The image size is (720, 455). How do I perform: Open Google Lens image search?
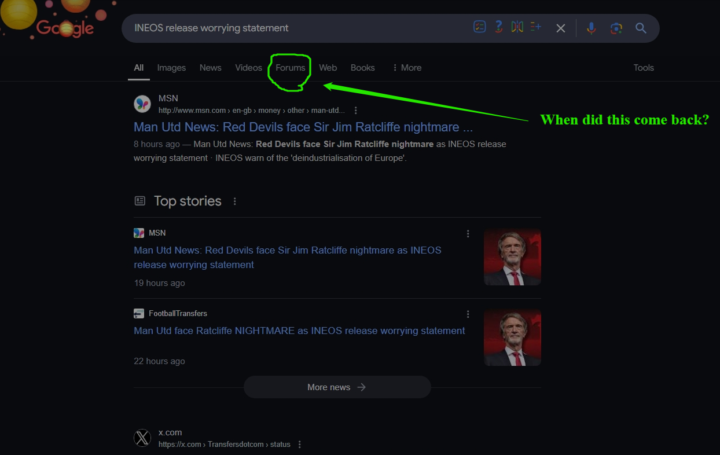point(616,28)
